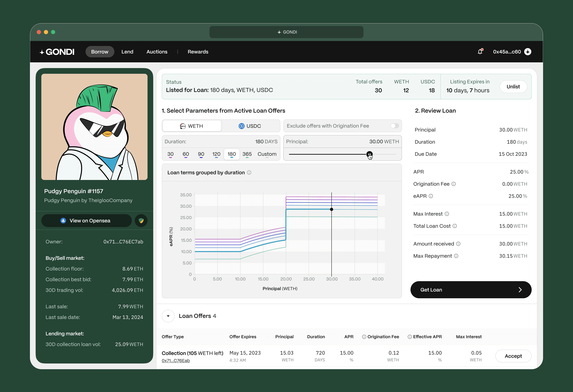This screenshot has width=573, height=392.
Task: Click the Principal column header in offers table
Action: 284,337
